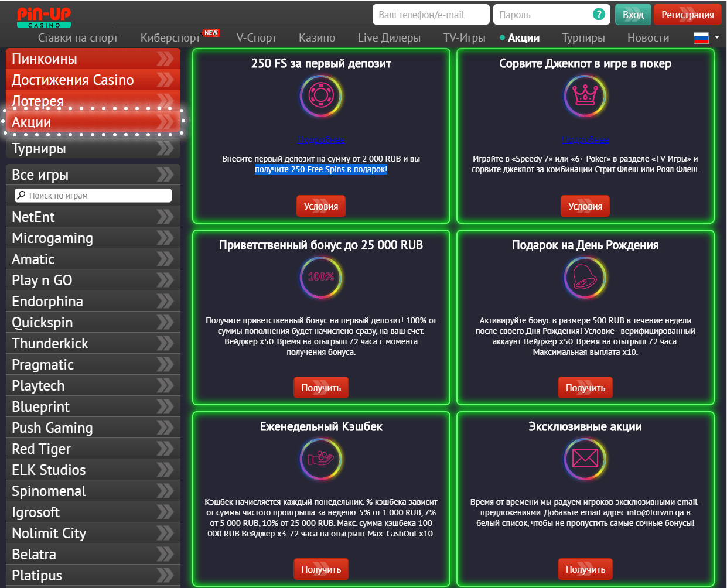Screen dimensions: 727x588
Task: Focus the phone/e-mail input field
Action: (431, 15)
